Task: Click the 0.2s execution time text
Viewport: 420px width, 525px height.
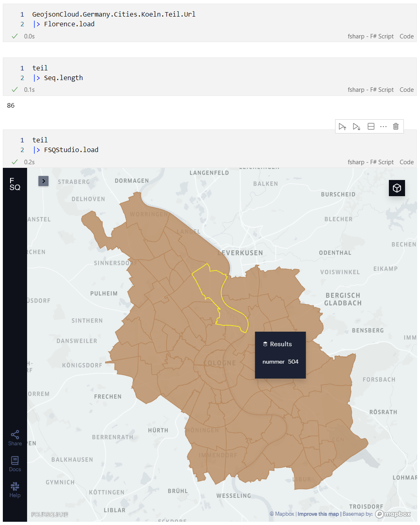Action: tap(30, 162)
